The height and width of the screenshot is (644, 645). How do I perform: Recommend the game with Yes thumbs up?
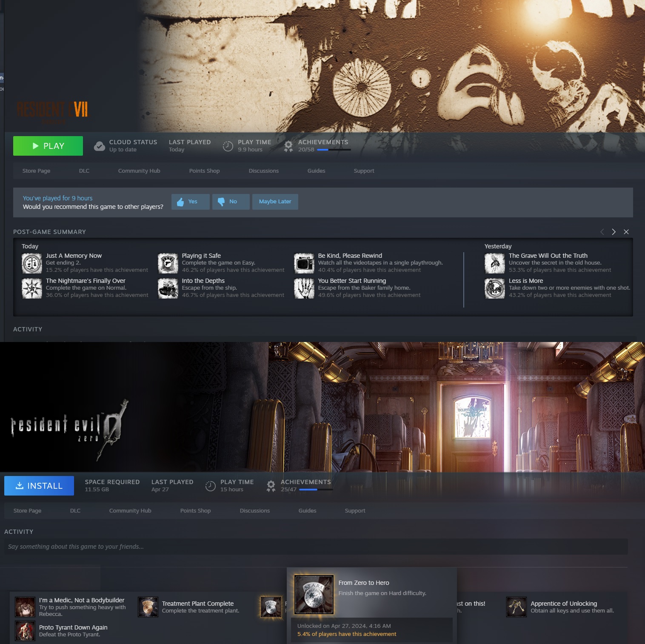click(x=191, y=202)
